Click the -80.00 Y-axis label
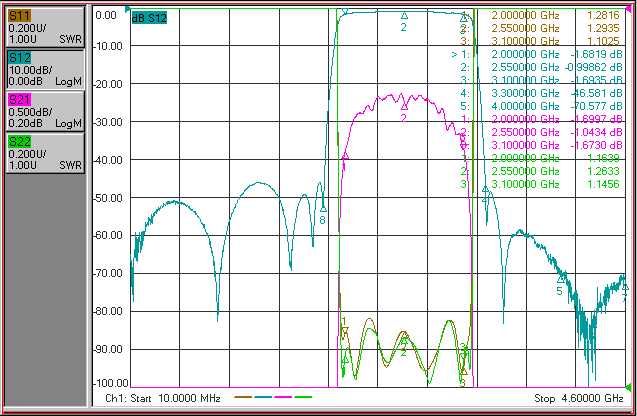 108,311
